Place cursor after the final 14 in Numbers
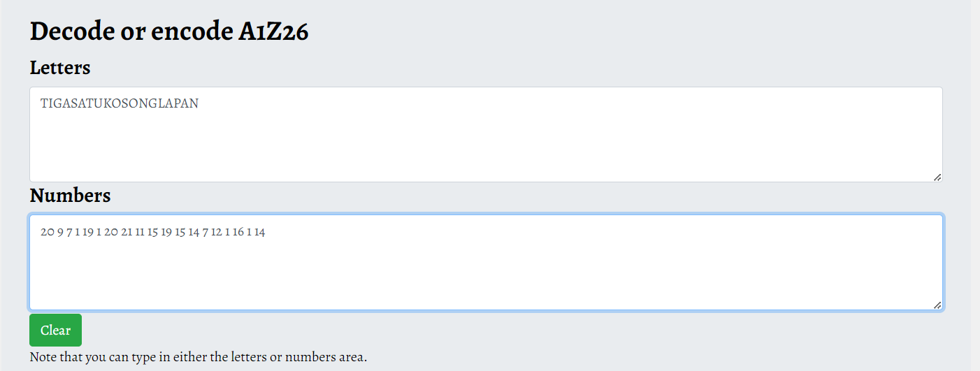Screen dimensions: 980x371 (x=266, y=232)
